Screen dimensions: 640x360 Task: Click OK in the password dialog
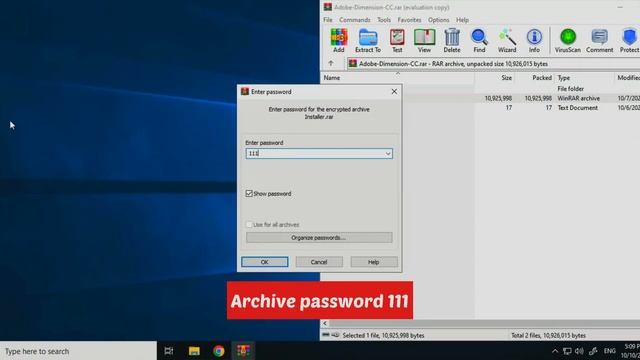click(x=264, y=262)
